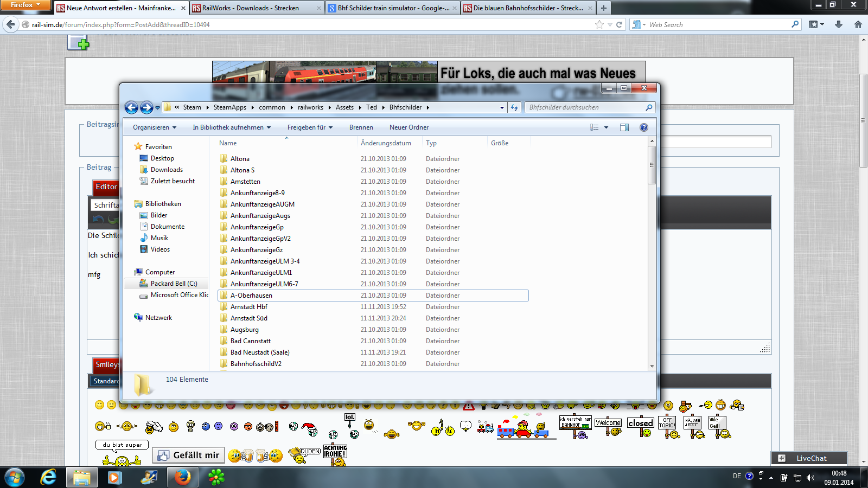Click the Explorer forward navigation arrow
868x488 pixels.
pos(146,107)
